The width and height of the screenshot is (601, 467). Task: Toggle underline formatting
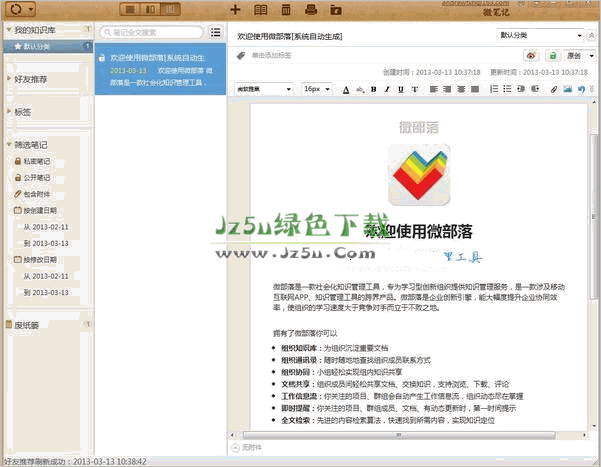(401, 89)
